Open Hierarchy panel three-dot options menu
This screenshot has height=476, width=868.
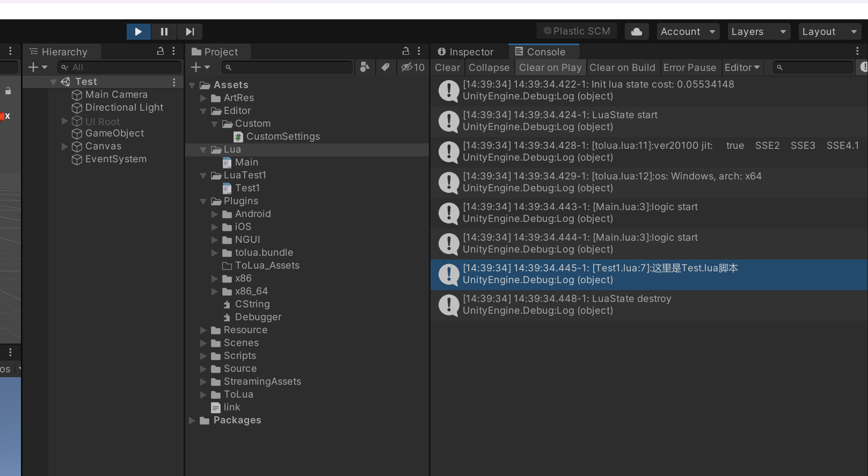(x=173, y=51)
